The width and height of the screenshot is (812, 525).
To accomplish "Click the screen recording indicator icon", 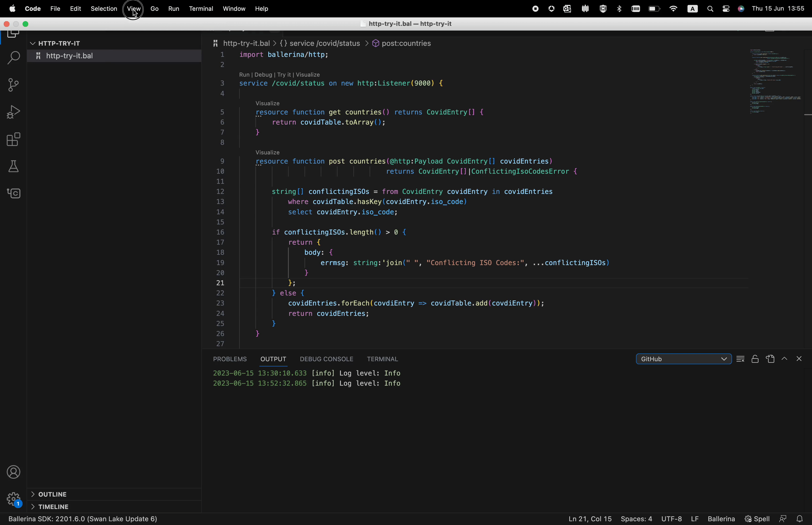I will 536,9.
